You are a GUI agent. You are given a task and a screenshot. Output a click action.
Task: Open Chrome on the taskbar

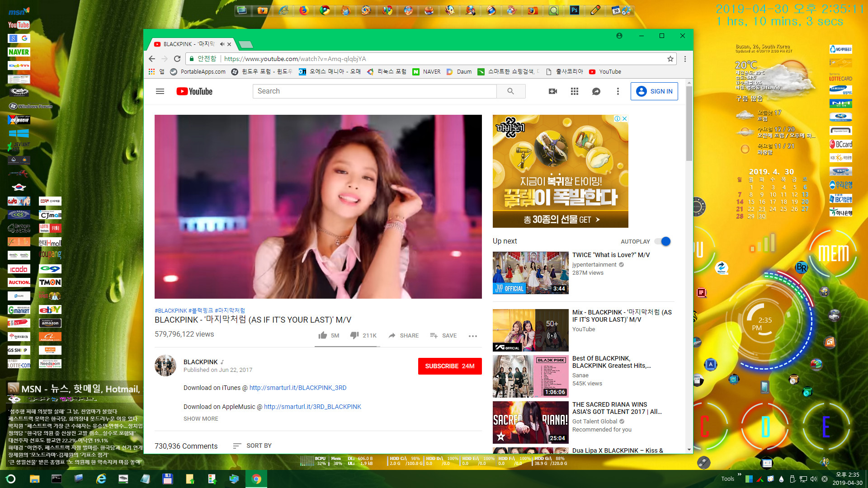[256, 479]
